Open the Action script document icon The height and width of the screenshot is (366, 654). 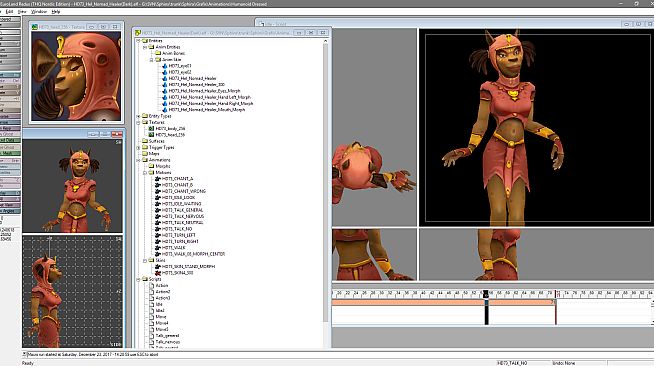pos(151,286)
